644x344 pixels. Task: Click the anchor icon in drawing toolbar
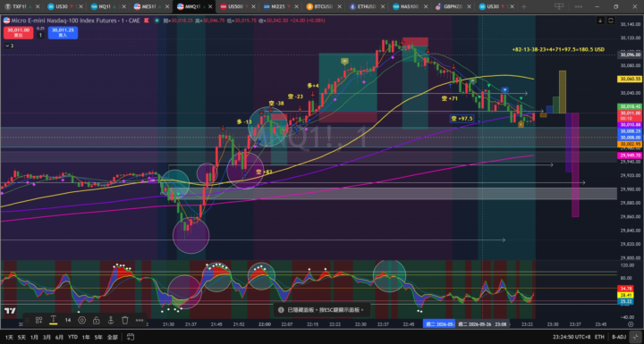(x=111, y=320)
